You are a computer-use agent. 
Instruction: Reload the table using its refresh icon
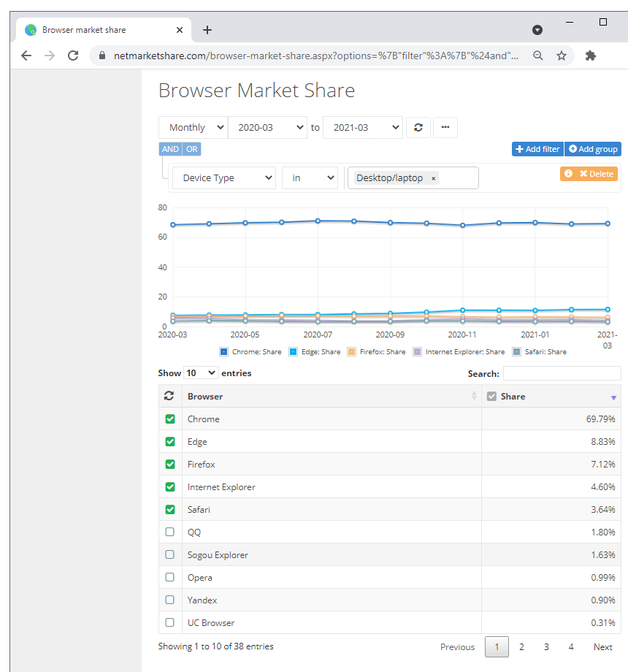tap(169, 395)
